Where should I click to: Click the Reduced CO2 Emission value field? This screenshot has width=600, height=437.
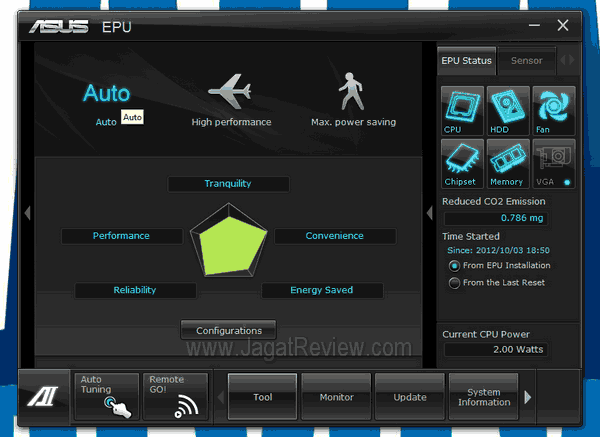click(x=496, y=218)
